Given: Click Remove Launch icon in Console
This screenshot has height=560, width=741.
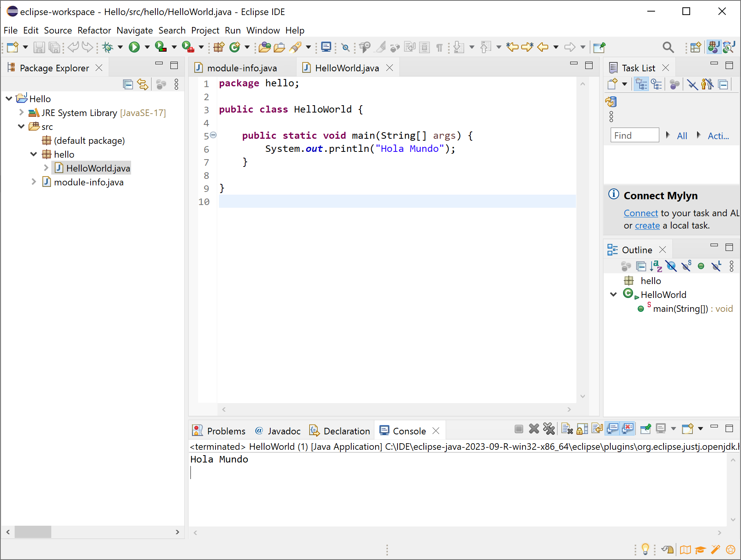Looking at the screenshot, I should (534, 429).
